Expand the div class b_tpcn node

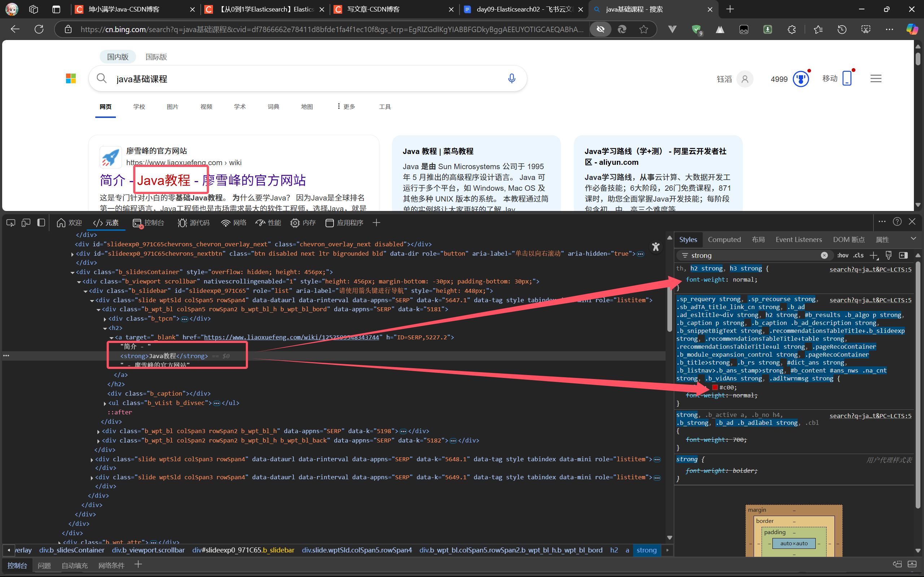click(105, 319)
